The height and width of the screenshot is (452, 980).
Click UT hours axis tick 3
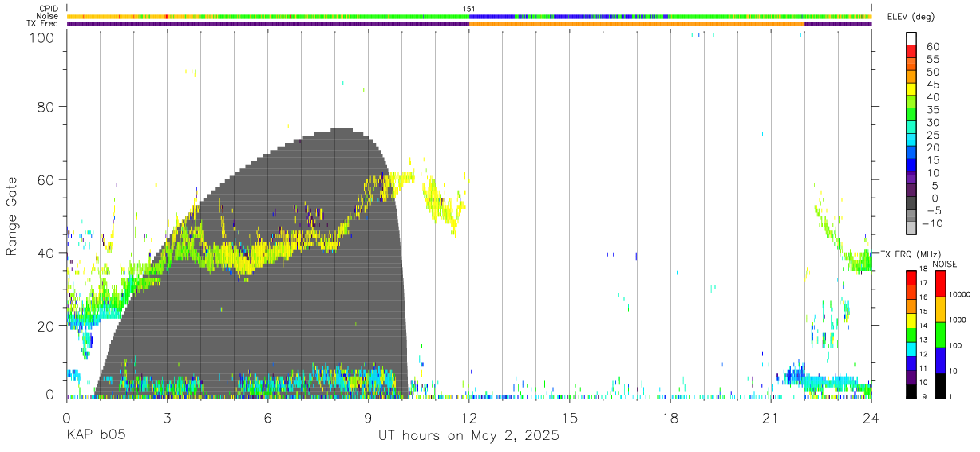(x=167, y=417)
